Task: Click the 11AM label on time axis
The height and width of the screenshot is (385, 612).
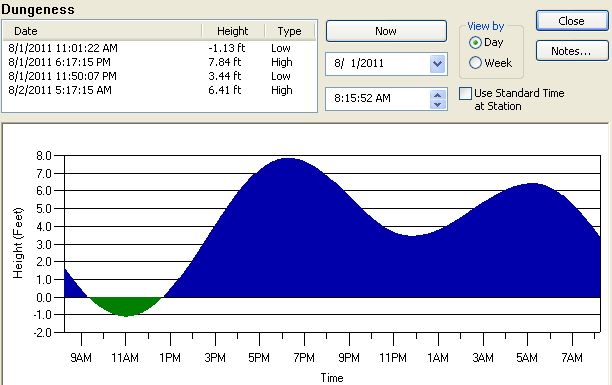Action: 125,358
